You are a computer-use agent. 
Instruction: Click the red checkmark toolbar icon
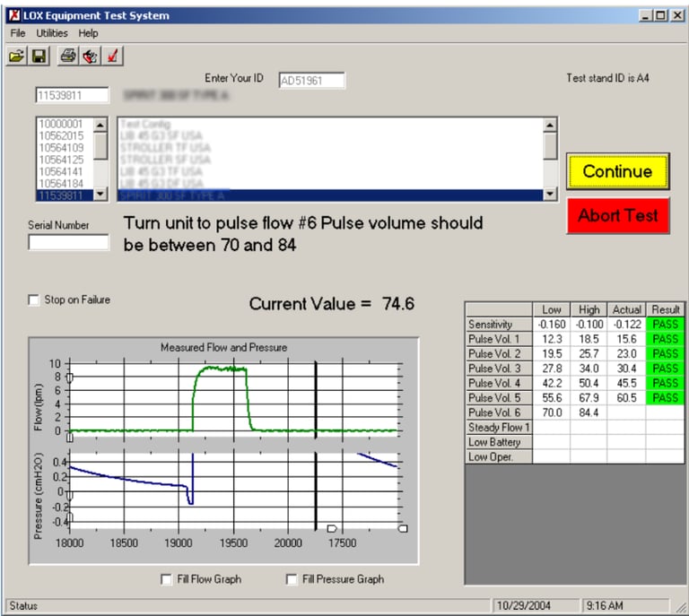(113, 56)
